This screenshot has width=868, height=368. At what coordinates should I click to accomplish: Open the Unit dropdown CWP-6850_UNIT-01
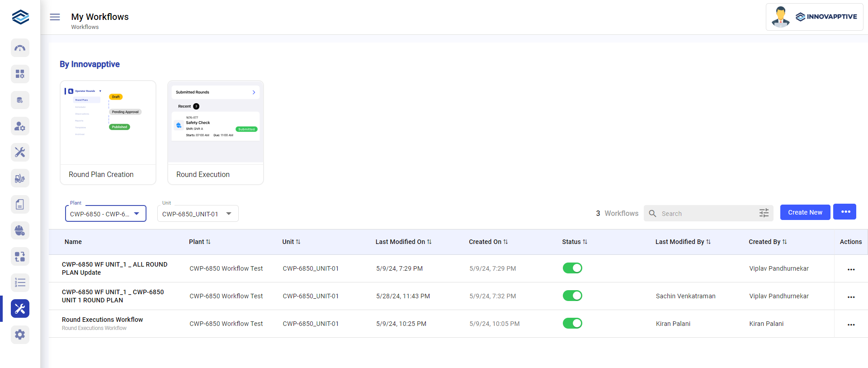tap(198, 214)
